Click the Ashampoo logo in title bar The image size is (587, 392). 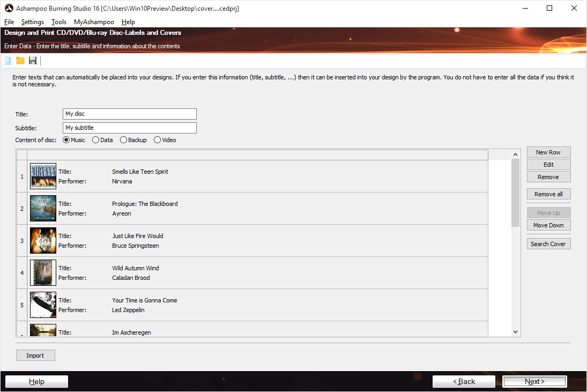click(9, 8)
